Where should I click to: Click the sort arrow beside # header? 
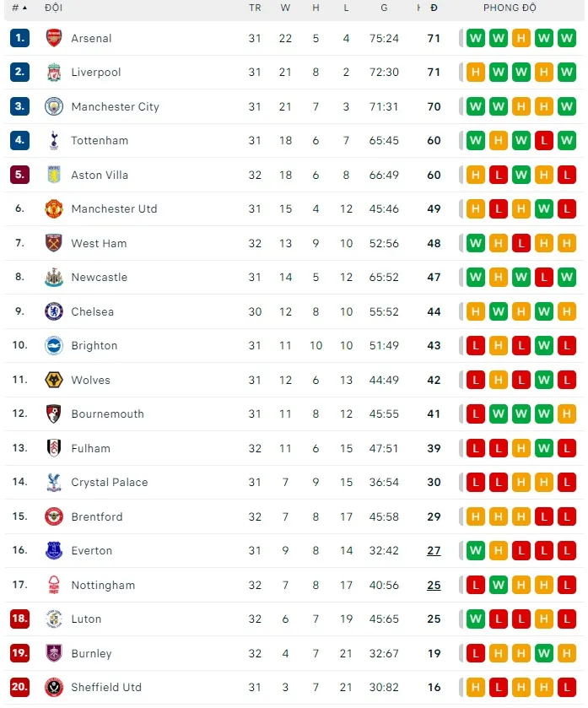tap(24, 8)
